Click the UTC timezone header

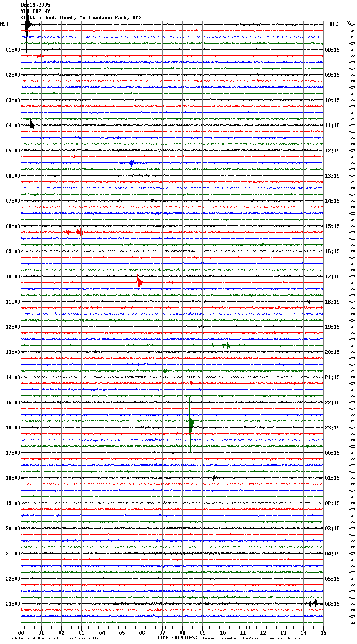(x=334, y=24)
